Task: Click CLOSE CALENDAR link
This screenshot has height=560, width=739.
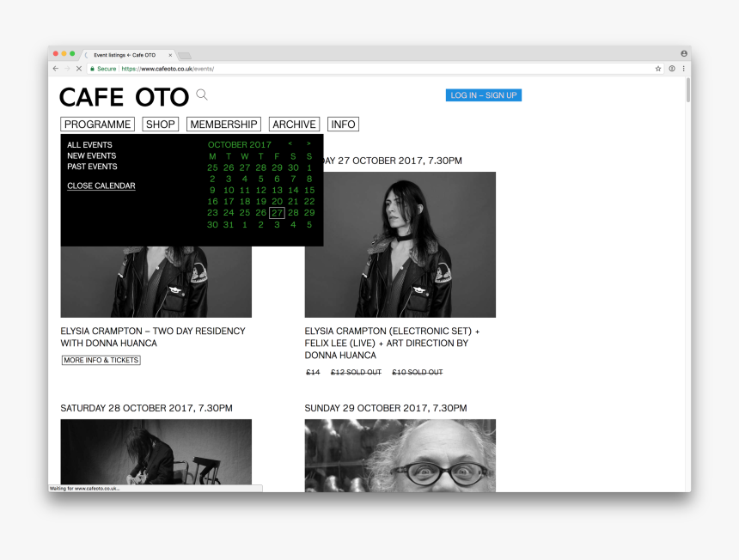Action: 101,186
